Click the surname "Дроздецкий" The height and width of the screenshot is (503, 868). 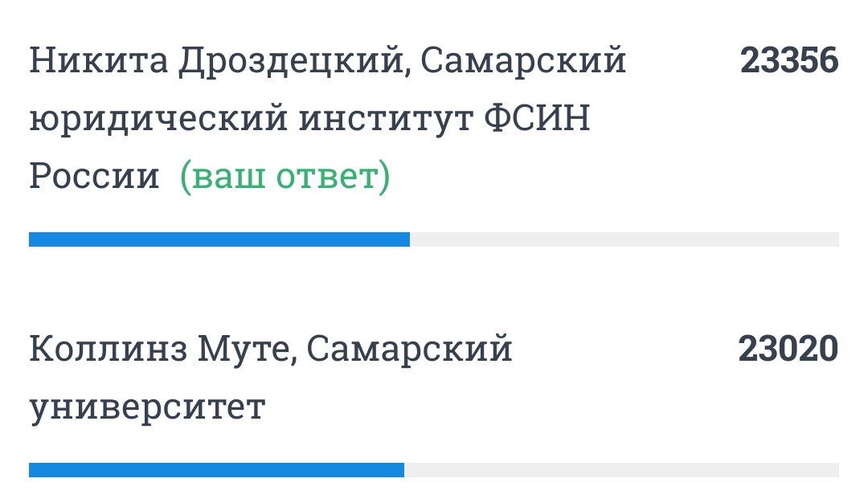[x=294, y=61]
